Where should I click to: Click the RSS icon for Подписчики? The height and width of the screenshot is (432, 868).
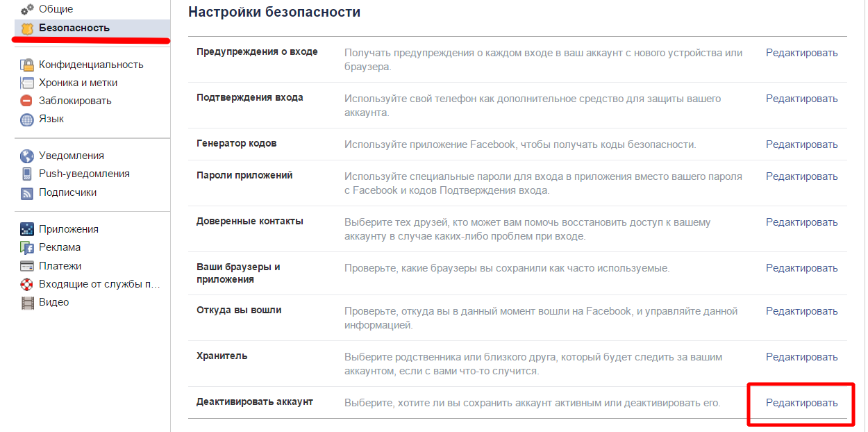coord(27,193)
